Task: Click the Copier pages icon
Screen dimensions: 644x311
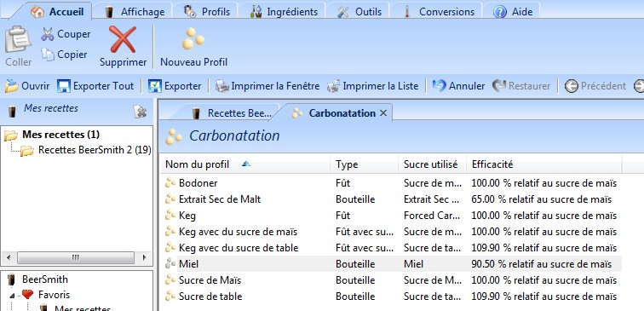Action: point(48,55)
